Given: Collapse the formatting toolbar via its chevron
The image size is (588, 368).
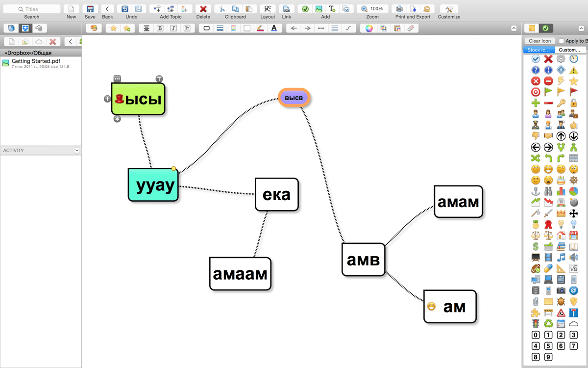Looking at the screenshot, I should [514, 28].
